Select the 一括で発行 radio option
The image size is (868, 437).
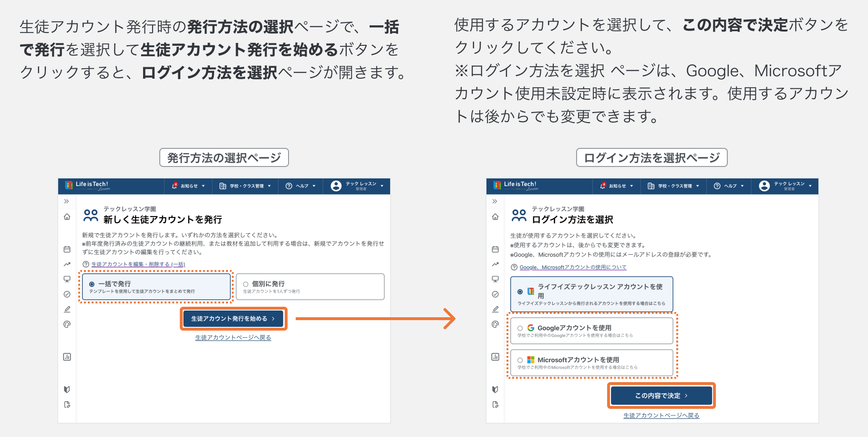pyautogui.click(x=92, y=284)
